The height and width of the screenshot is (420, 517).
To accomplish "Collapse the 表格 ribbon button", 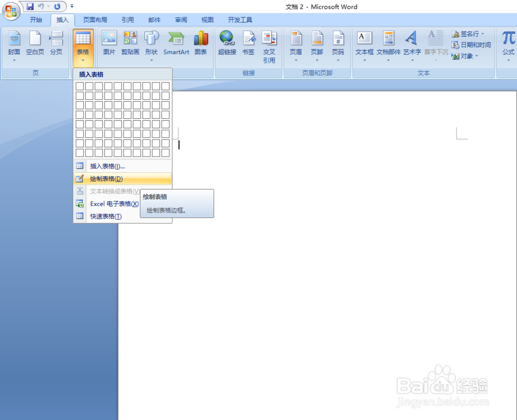I will (x=83, y=47).
